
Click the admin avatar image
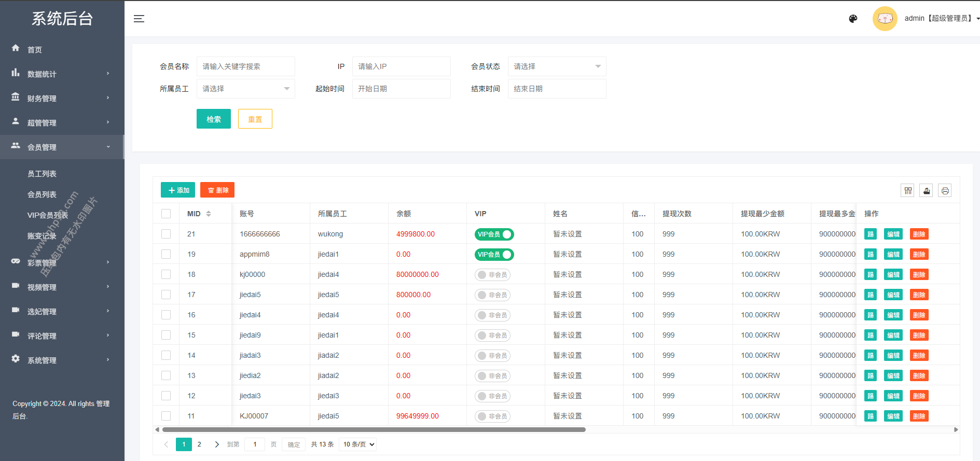click(x=885, y=19)
